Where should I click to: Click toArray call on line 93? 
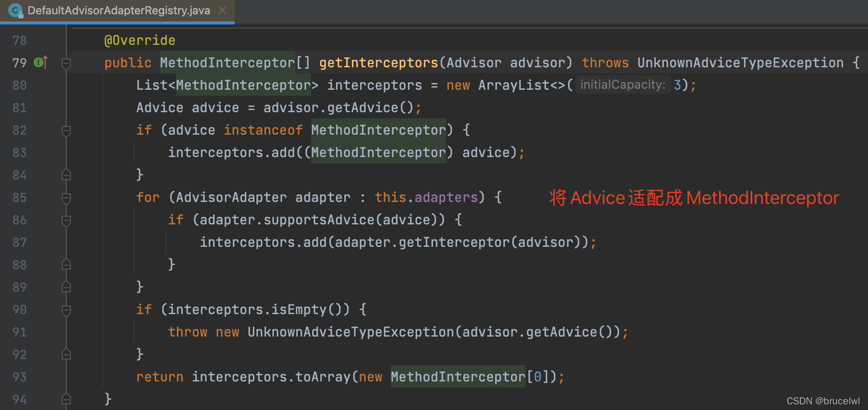(323, 377)
